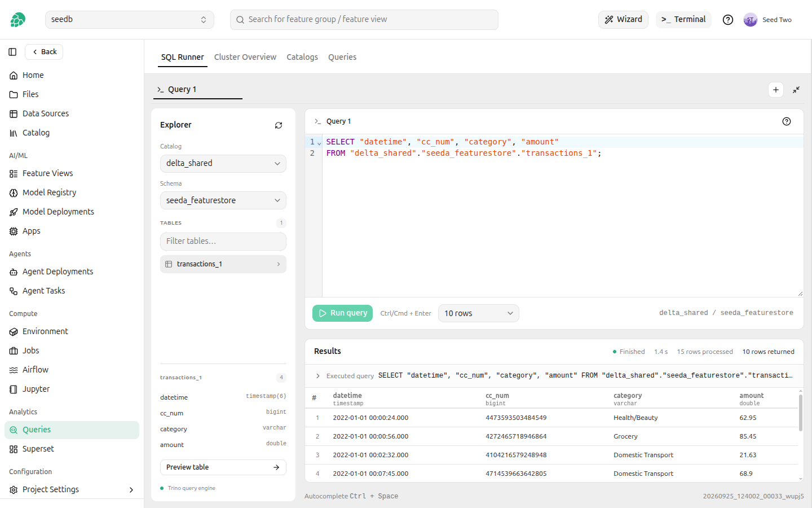The width and height of the screenshot is (812, 508).
Task: Open Agent Tasks page
Action: click(x=72, y=291)
